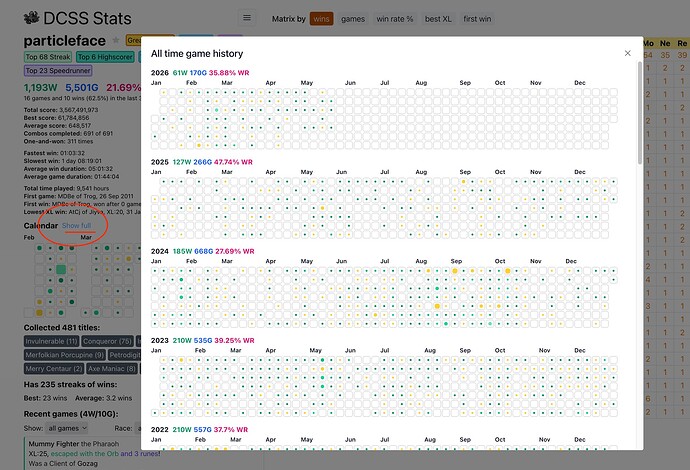Click '39.25% WR' in 2023 heading
Viewport: 690px width, 470px height.
pyautogui.click(x=234, y=341)
